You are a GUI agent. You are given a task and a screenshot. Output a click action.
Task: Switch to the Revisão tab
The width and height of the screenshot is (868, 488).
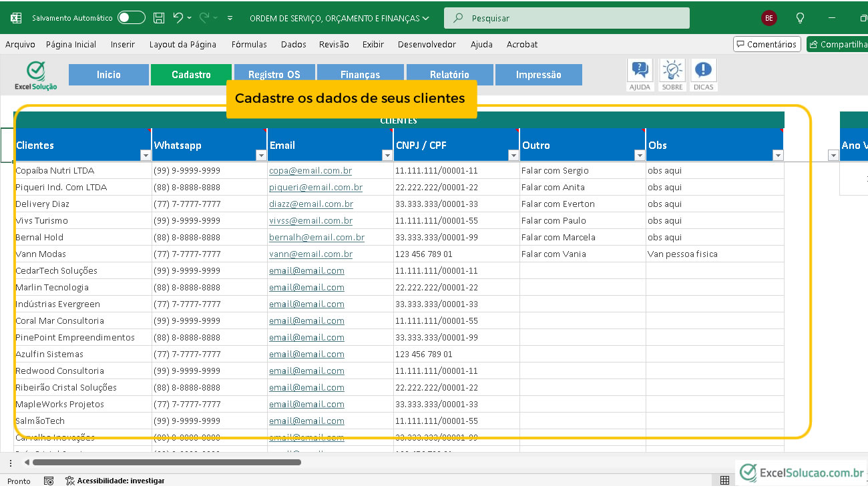tap(334, 44)
